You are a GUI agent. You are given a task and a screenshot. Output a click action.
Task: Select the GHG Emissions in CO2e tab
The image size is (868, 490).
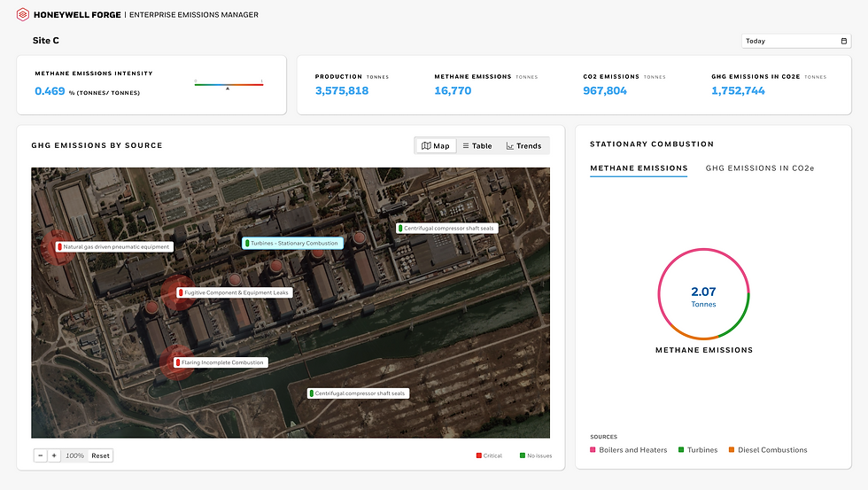760,168
